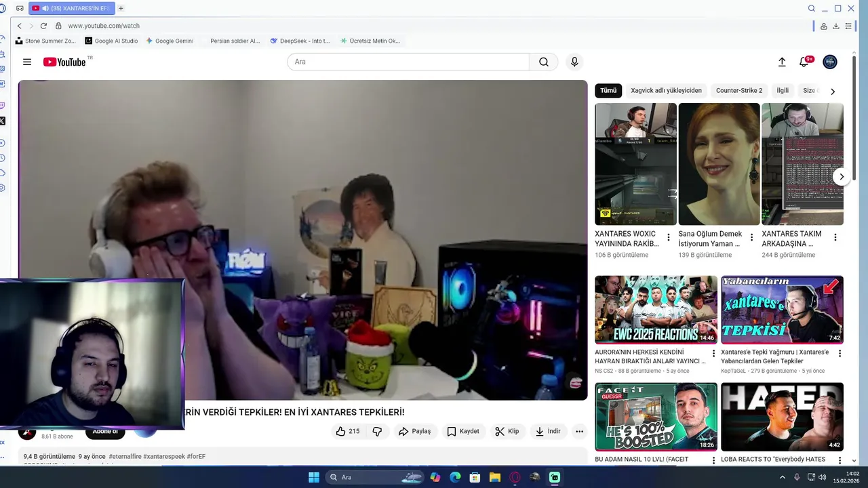Open the HE'S 100% BOOSTED thumbnail

point(656,417)
